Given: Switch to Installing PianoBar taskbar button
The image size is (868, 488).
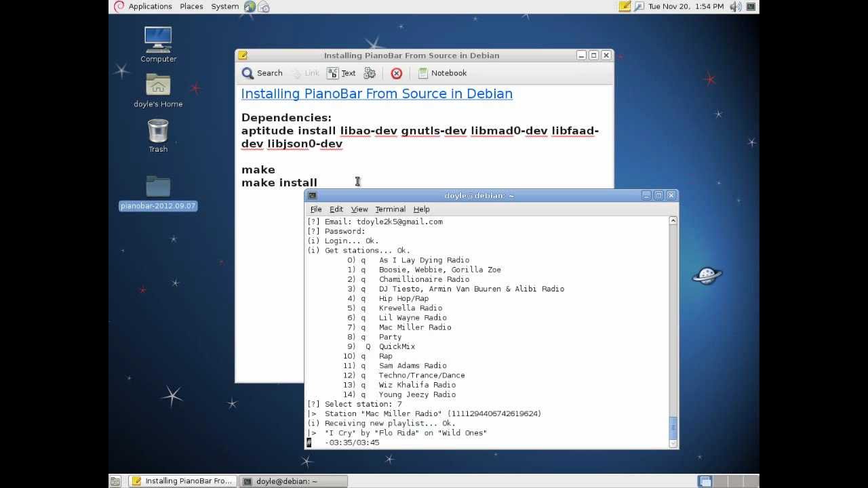Looking at the screenshot, I should [x=182, y=481].
